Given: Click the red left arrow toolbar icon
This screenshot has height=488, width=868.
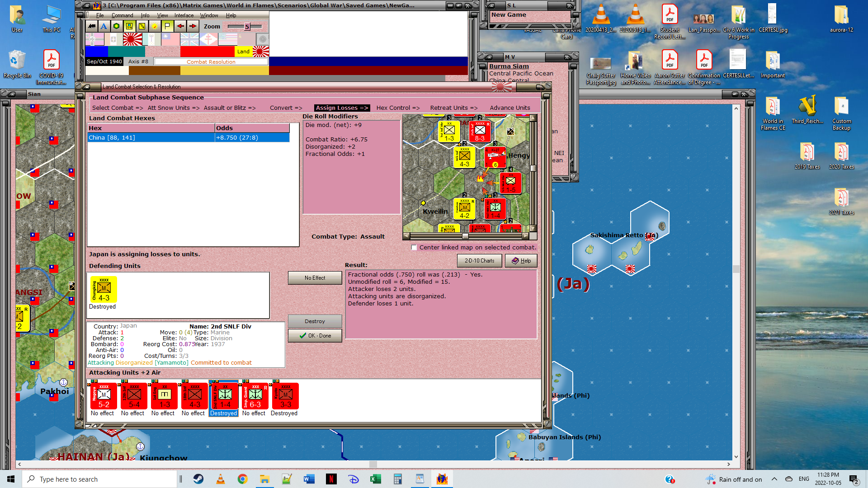Looking at the screenshot, I should tap(180, 26).
